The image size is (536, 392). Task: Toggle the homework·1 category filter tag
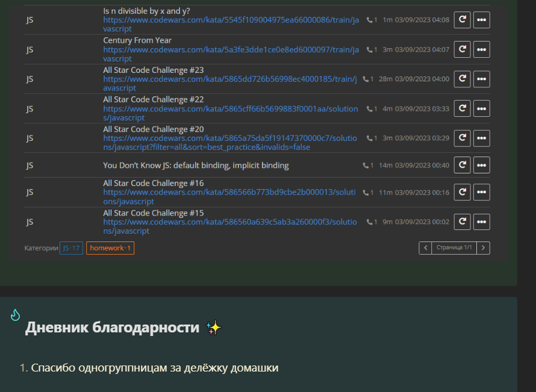tap(110, 248)
